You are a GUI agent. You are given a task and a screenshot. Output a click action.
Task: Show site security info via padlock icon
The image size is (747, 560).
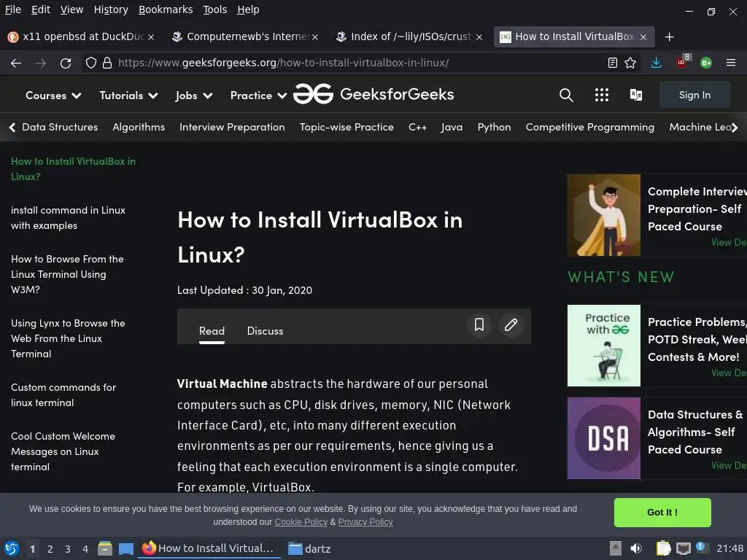[107, 63]
